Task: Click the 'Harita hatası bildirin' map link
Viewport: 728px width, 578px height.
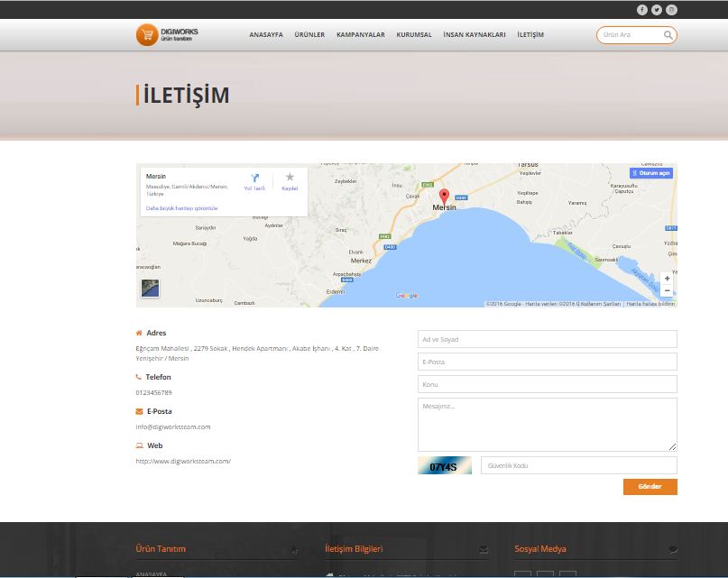Action: pos(650,304)
